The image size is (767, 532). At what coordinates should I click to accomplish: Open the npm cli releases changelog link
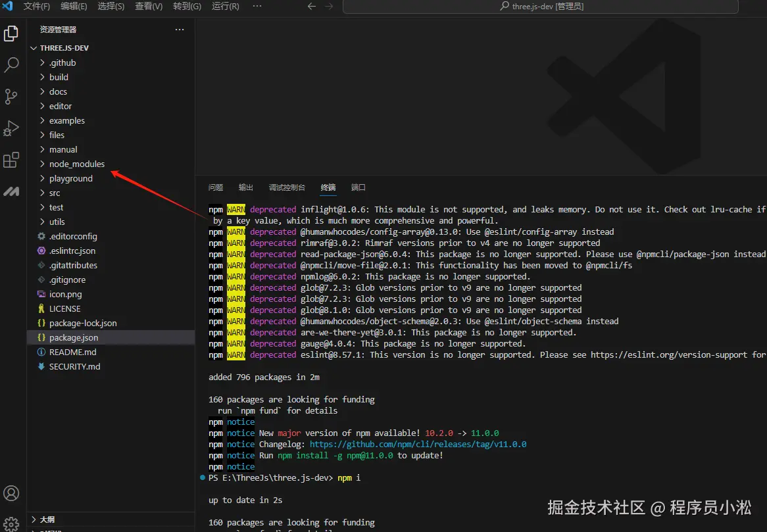point(418,445)
